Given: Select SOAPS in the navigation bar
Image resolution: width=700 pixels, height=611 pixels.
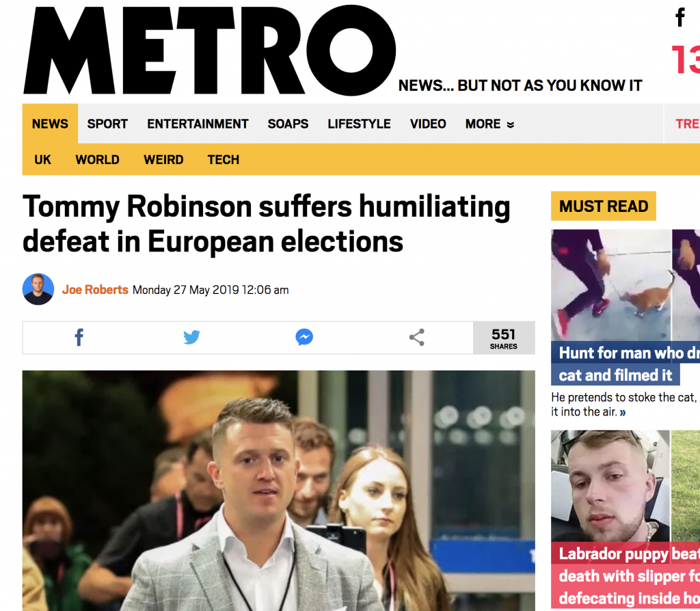Looking at the screenshot, I should [x=288, y=124].
